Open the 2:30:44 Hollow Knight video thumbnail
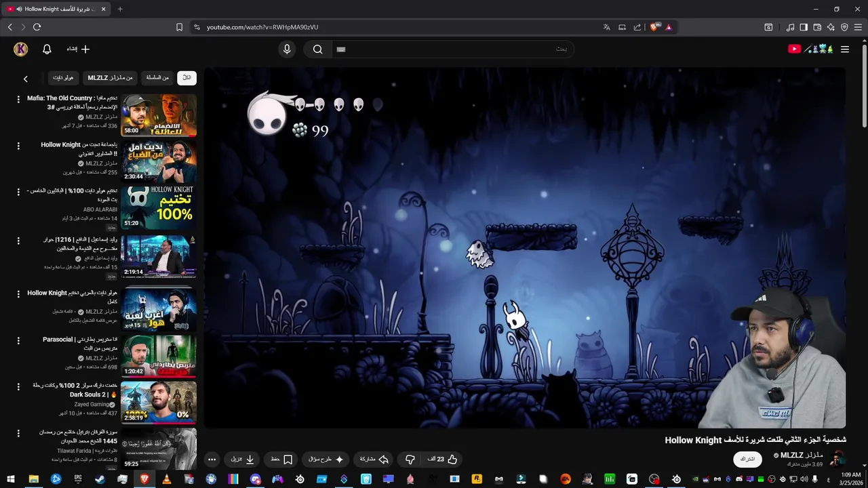868x488 pixels. (159, 161)
